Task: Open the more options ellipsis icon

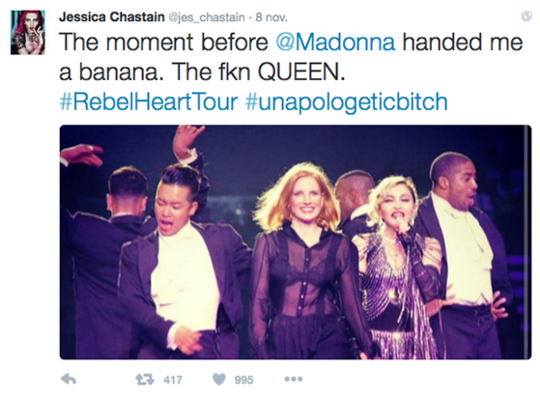Action: [x=293, y=379]
